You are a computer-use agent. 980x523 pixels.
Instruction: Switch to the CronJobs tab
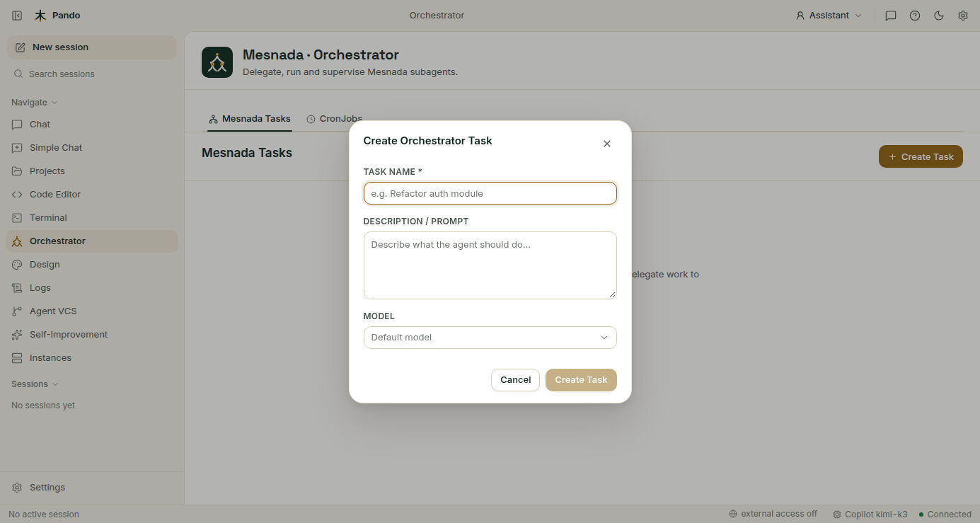point(335,119)
